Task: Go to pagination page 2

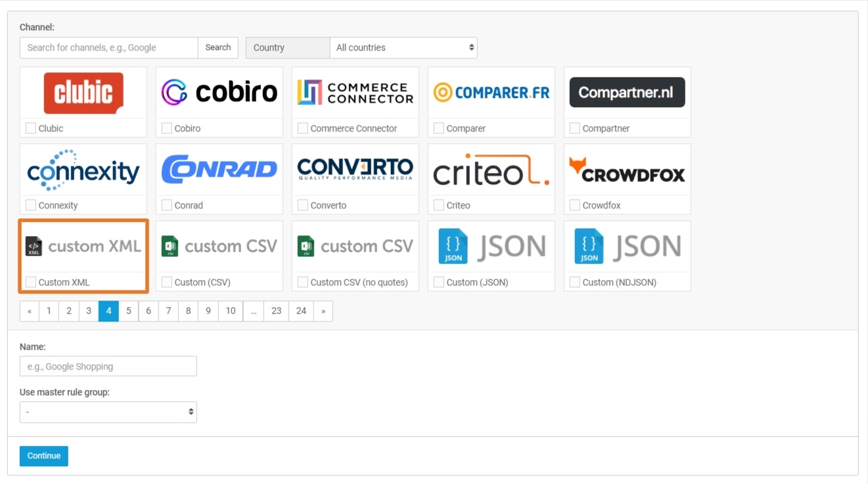Action: [69, 311]
